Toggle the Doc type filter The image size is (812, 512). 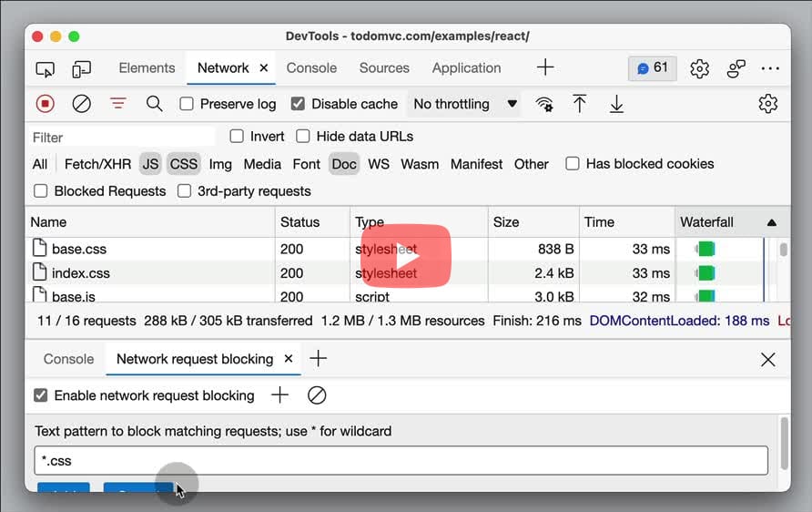pyautogui.click(x=344, y=164)
